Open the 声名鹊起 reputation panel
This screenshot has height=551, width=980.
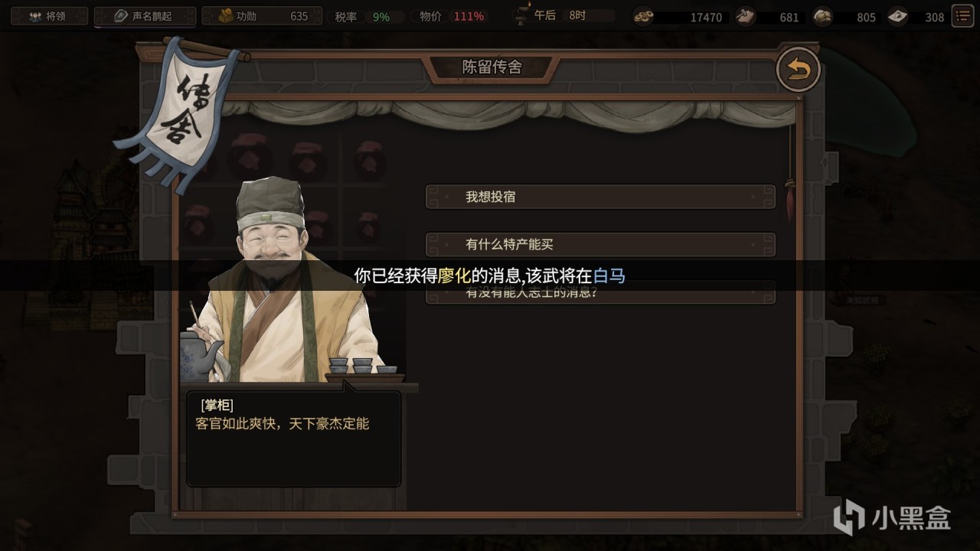pyautogui.click(x=145, y=16)
